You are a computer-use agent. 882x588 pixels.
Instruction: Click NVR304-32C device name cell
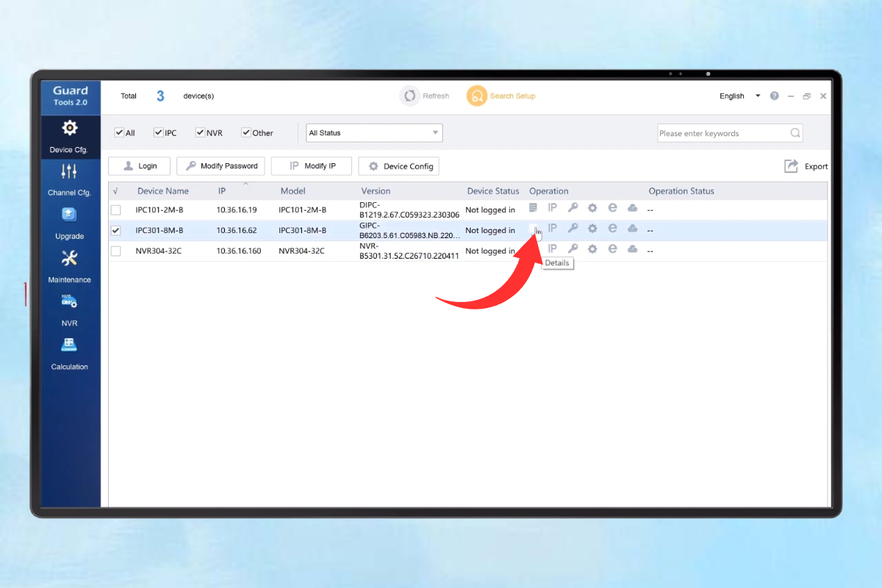pos(159,251)
